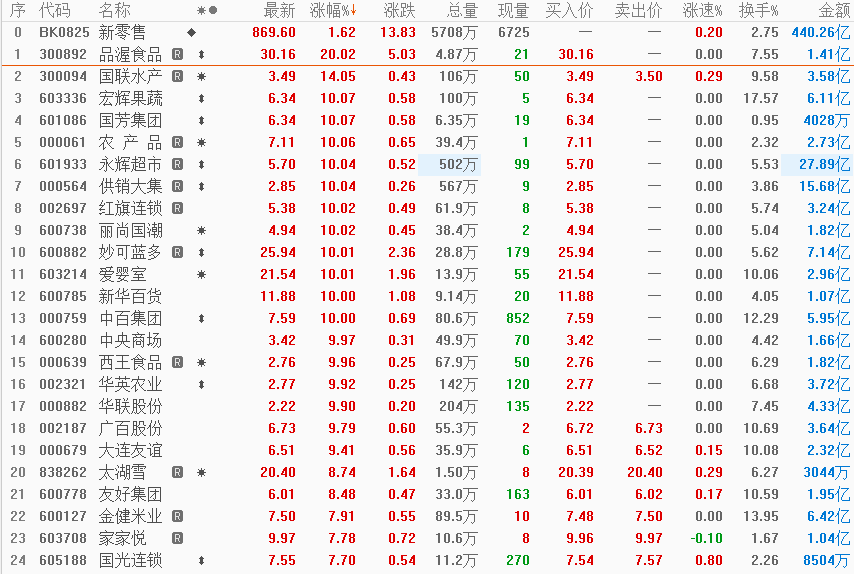The width and height of the screenshot is (854, 574).
Task: Click sell price 7.57 for 国光连锁
Action: (649, 560)
